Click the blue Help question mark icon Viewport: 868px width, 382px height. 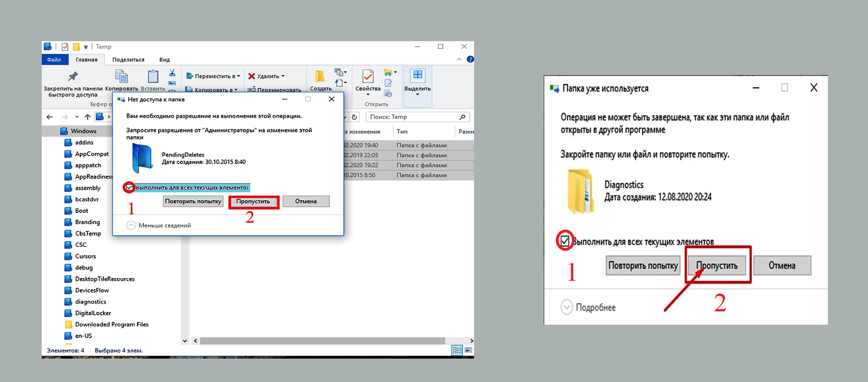pyautogui.click(x=470, y=59)
